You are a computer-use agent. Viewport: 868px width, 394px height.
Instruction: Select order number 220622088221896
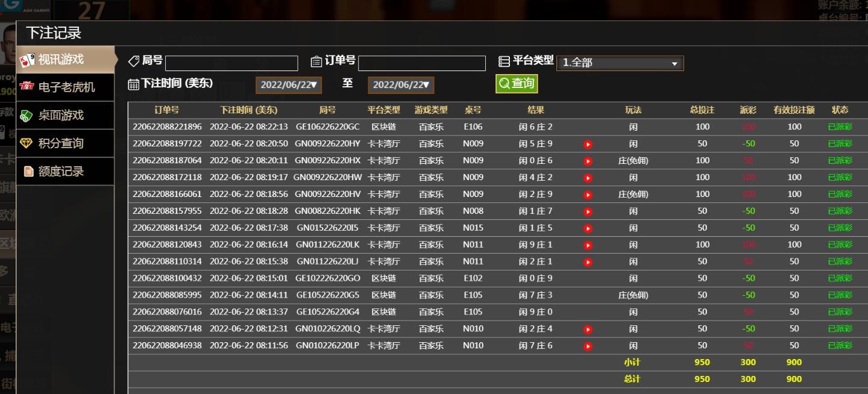tap(167, 127)
